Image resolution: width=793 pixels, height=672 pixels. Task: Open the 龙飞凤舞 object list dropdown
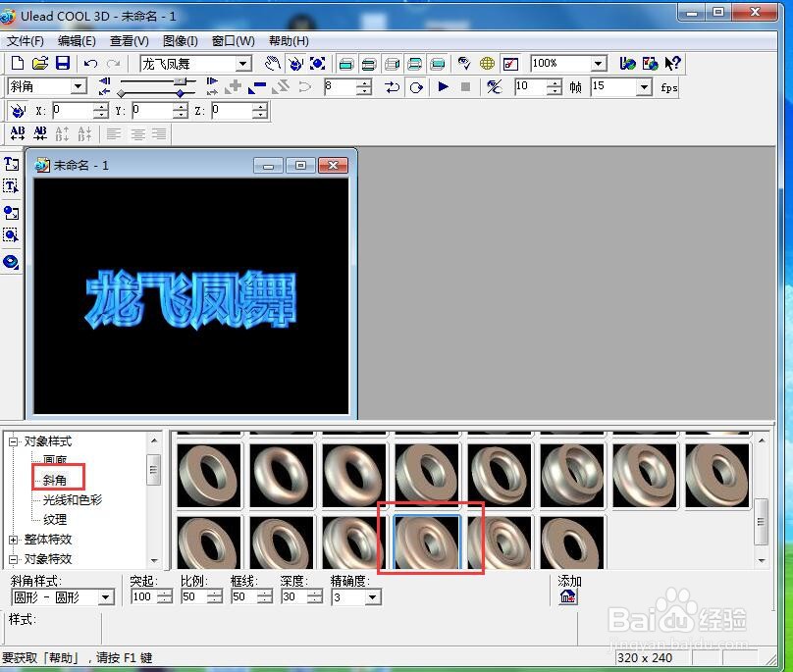pyautogui.click(x=243, y=64)
